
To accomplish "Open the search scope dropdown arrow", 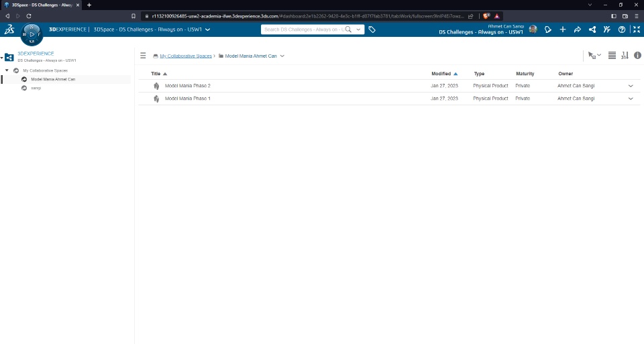I will pos(358,30).
